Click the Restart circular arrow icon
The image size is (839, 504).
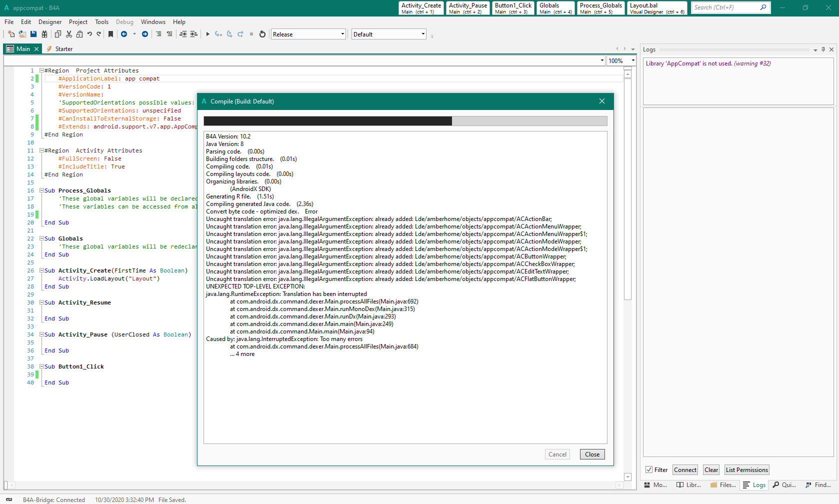pyautogui.click(x=262, y=34)
